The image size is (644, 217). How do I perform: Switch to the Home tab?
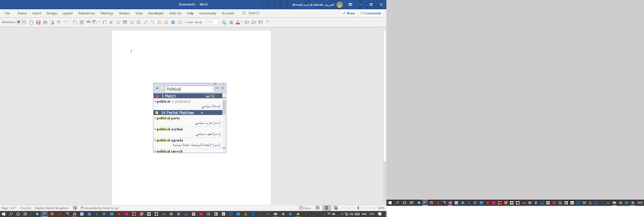(x=22, y=13)
